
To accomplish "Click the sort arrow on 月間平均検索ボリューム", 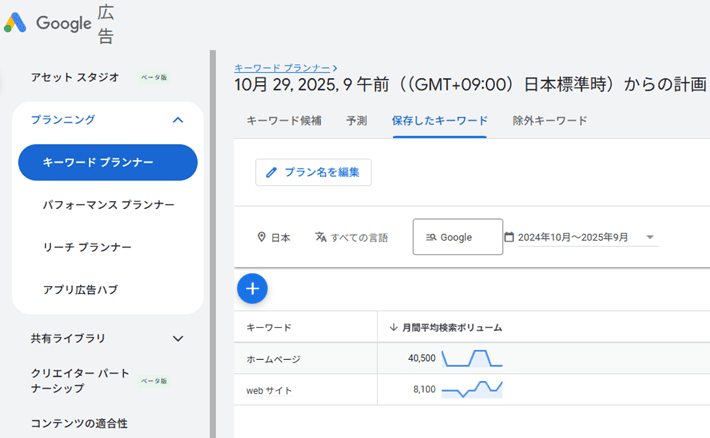I will click(x=393, y=327).
